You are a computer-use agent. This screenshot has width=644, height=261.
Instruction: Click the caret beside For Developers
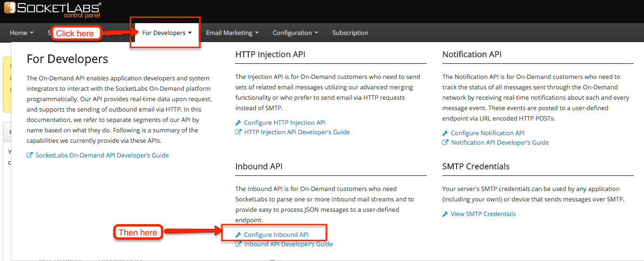pos(190,33)
